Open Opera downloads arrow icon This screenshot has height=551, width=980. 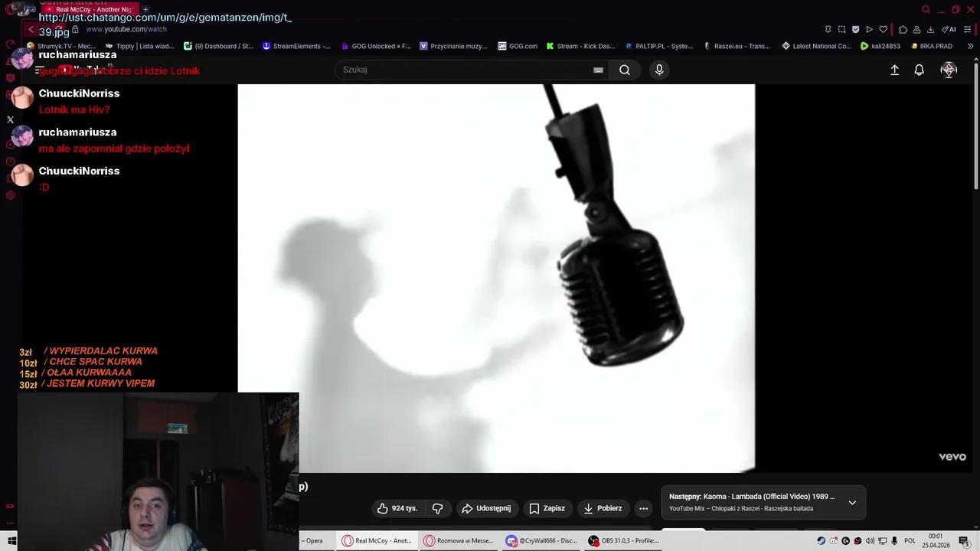click(x=930, y=29)
